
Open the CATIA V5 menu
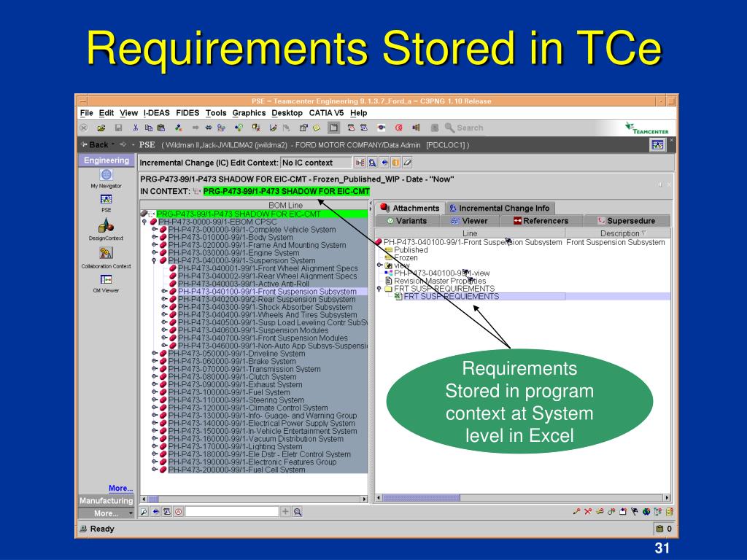[326, 113]
